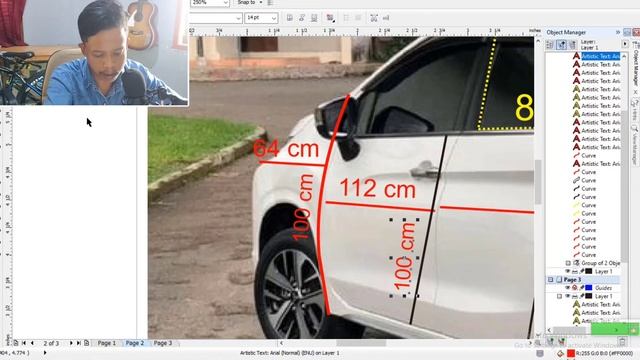640x360 pixels.
Task: Click the delete trash icon in Object Manager
Action: point(622,341)
